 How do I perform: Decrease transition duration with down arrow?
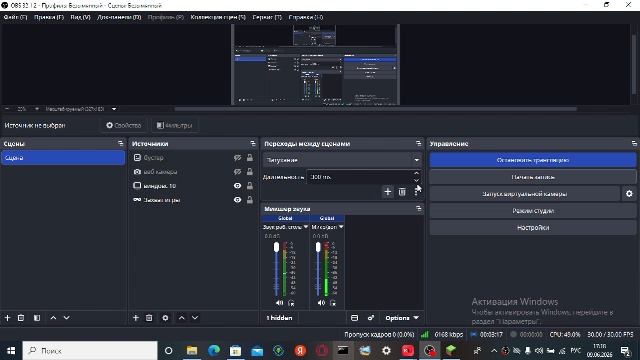tap(416, 180)
